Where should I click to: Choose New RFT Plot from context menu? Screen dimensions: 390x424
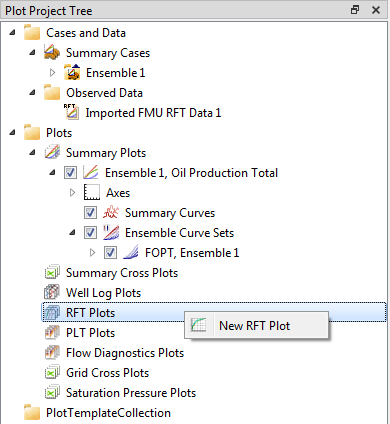point(256,325)
